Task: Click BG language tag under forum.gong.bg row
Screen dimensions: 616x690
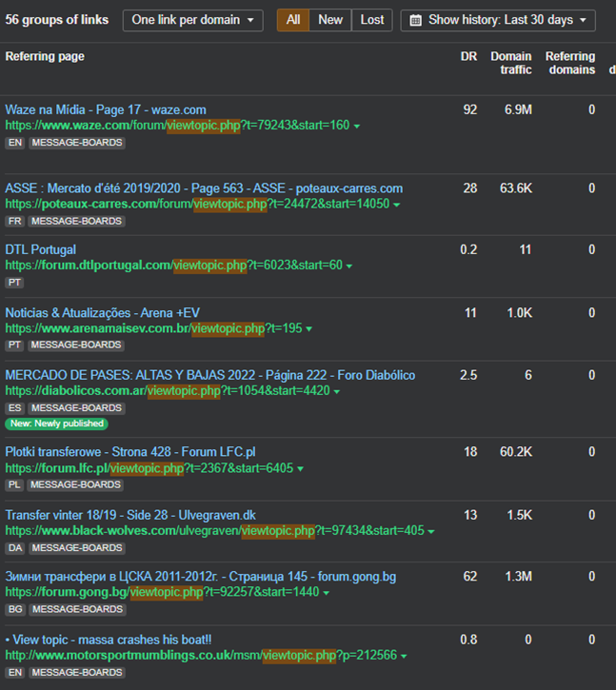Action: tap(15, 609)
